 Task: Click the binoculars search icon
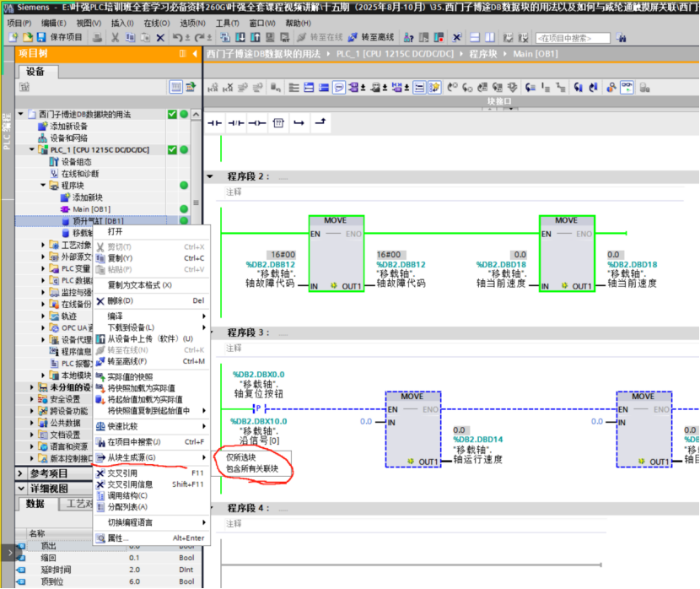point(621,37)
